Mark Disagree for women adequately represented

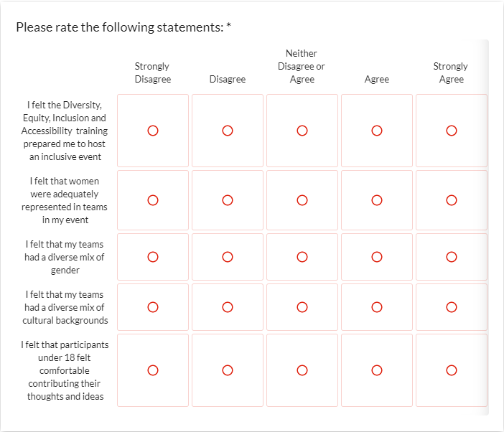(x=228, y=200)
